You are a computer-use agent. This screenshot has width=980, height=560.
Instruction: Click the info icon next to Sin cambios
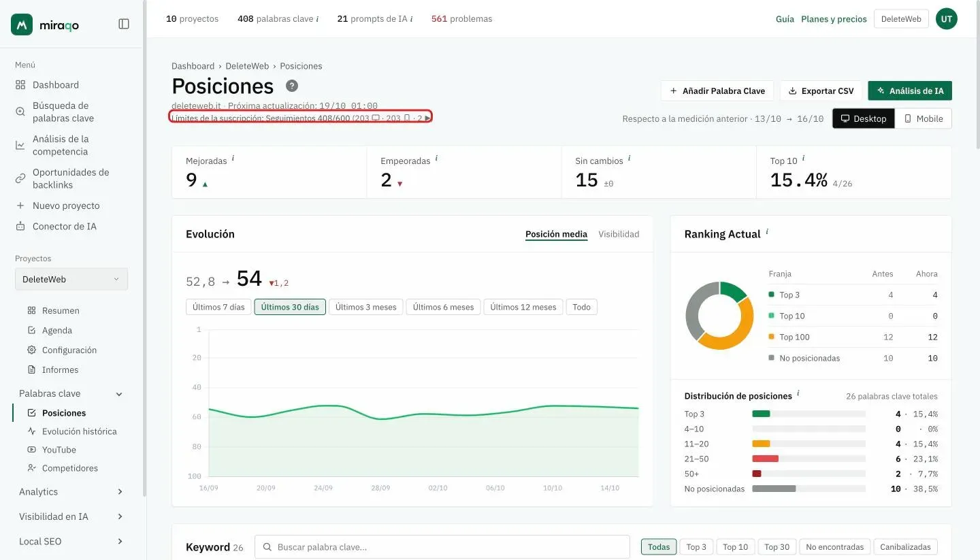click(x=630, y=158)
